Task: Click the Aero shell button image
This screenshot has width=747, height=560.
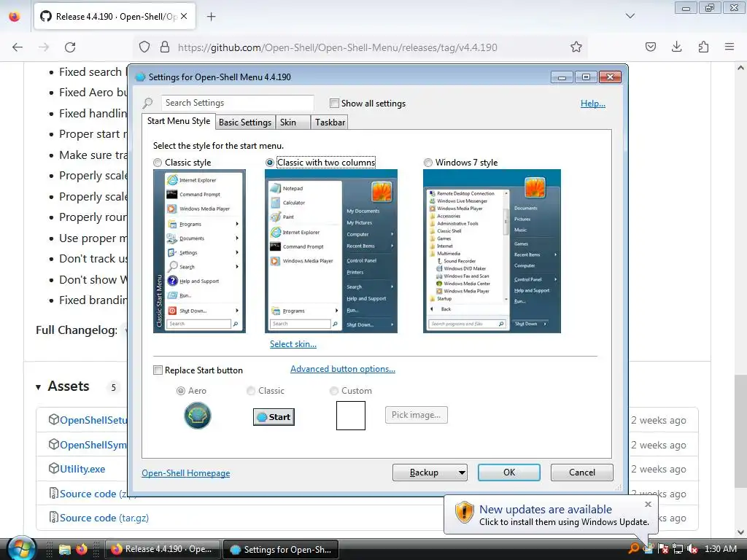Action: click(197, 415)
